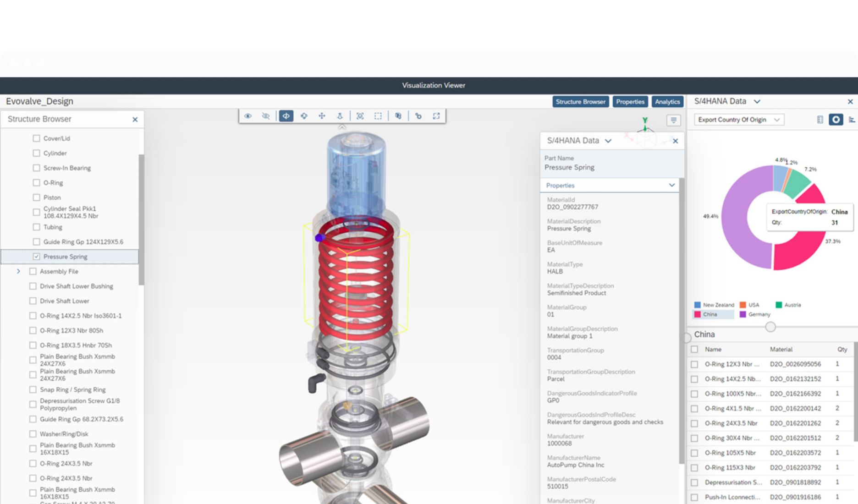Select the rectangular selection tool
Screen dimensions: 858x504
point(378,116)
